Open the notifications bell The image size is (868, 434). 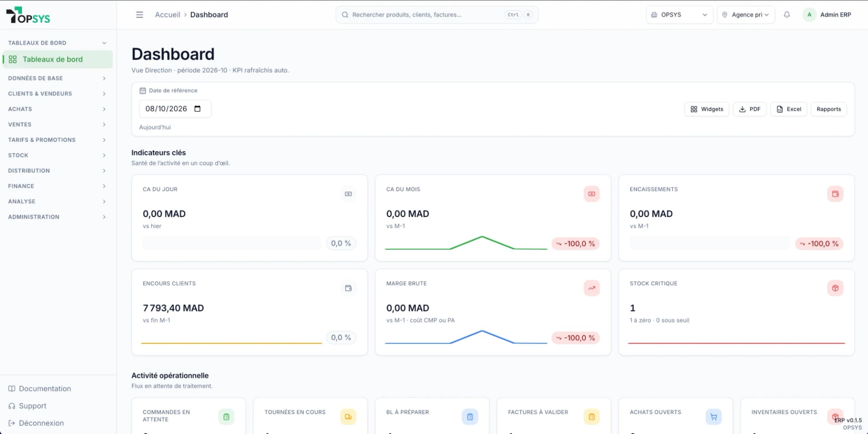pyautogui.click(x=787, y=15)
